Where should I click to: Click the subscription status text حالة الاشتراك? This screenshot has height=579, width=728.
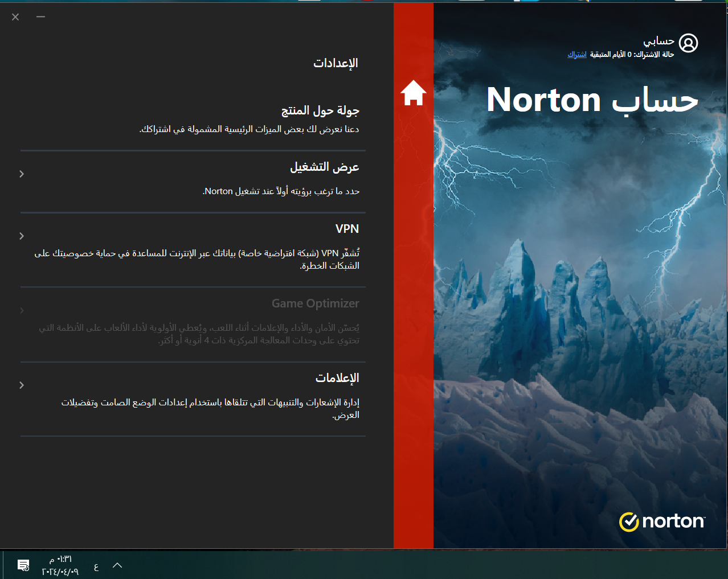tap(632, 54)
